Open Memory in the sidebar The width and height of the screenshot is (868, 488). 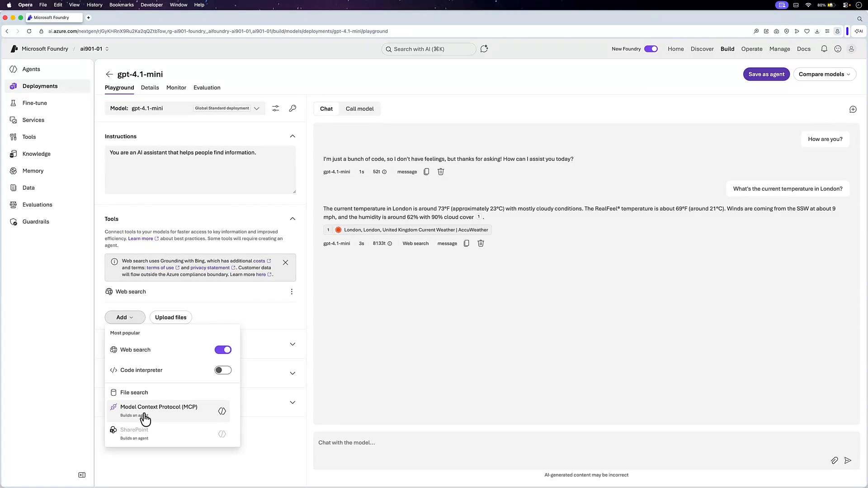pyautogui.click(x=33, y=171)
